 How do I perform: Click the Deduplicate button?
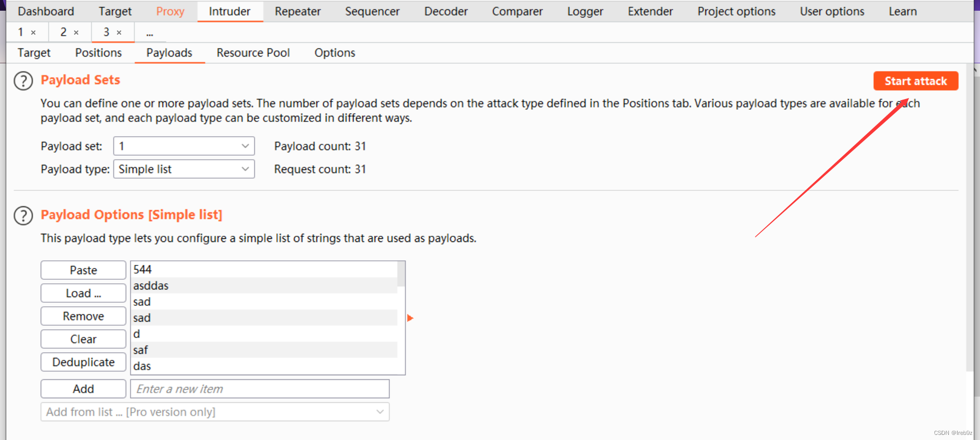(x=83, y=362)
